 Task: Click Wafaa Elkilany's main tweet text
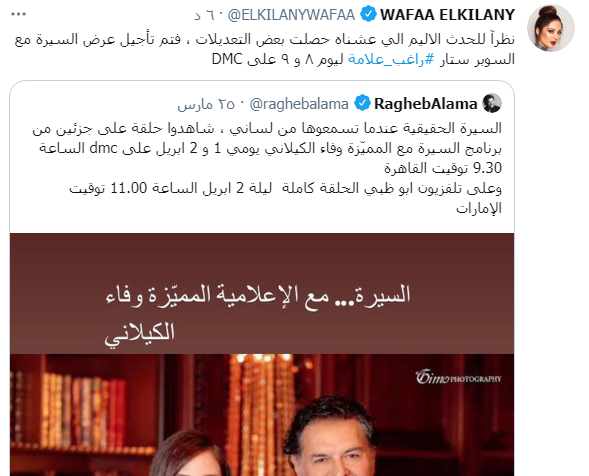click(x=264, y=49)
